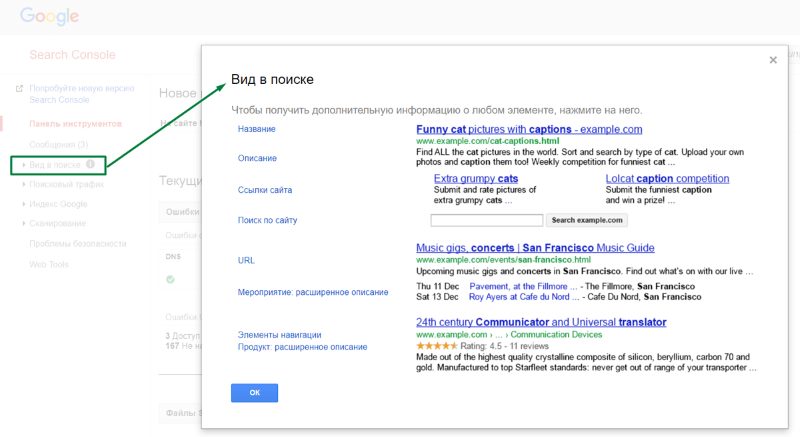Click the Sat 13 Dec event date
Viewport: 800px width, 437px height.
click(x=437, y=297)
